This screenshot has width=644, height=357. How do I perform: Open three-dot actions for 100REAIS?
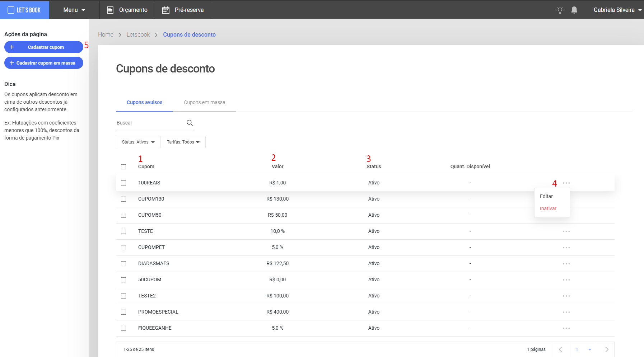pyautogui.click(x=566, y=183)
